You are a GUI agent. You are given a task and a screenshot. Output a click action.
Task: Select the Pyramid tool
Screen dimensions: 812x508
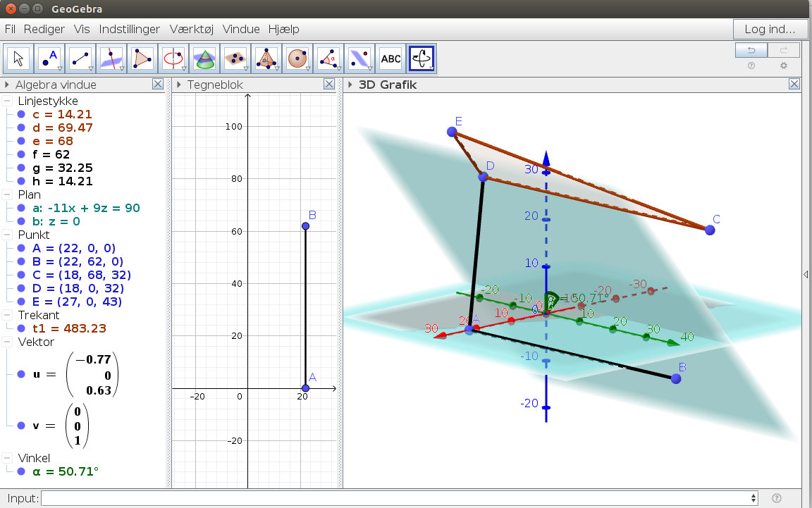[266, 58]
